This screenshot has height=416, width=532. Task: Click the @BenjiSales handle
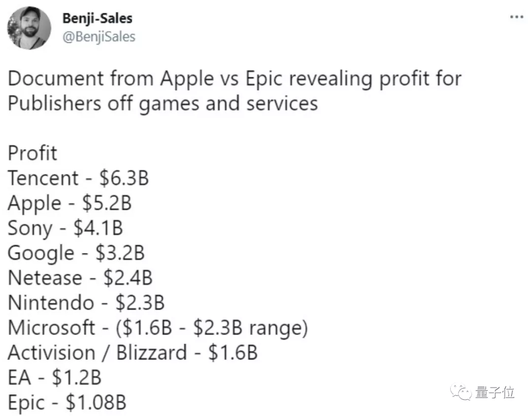tap(99, 37)
